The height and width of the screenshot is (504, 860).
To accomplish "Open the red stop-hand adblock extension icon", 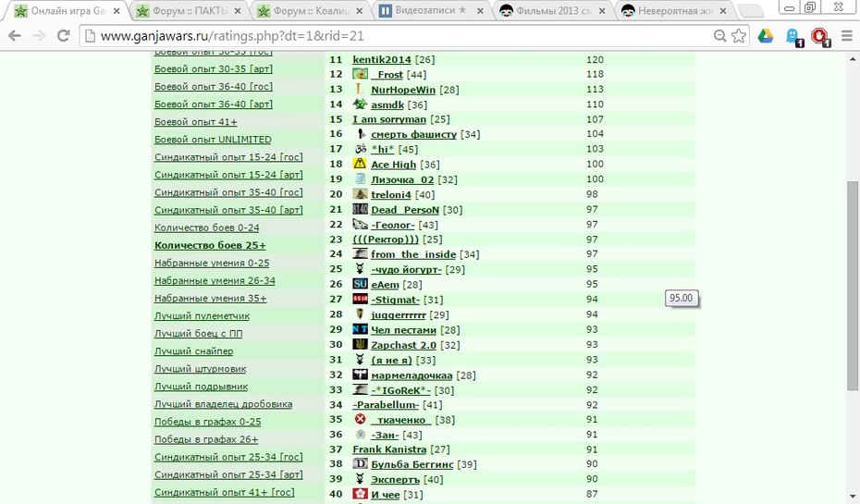I will (820, 37).
